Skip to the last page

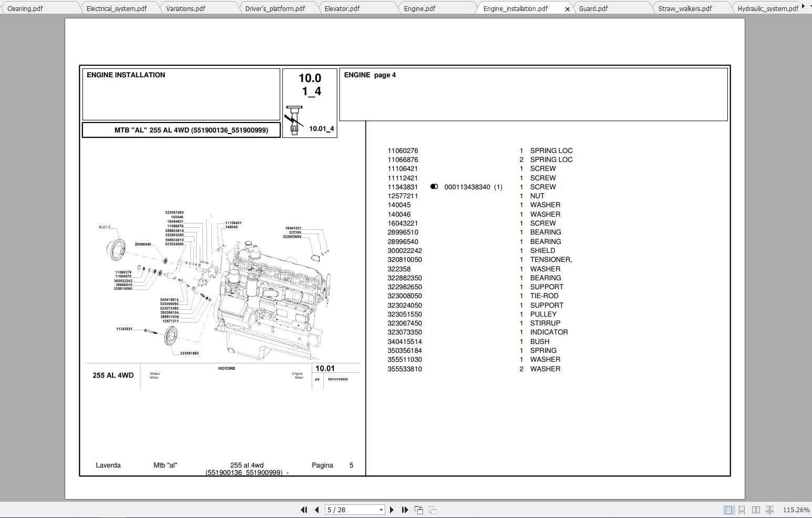point(404,510)
